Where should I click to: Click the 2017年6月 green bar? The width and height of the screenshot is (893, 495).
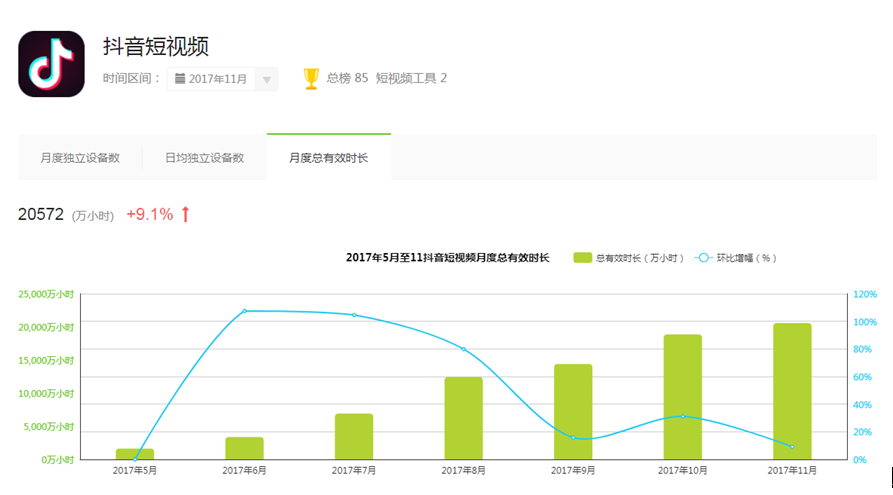pos(244,448)
